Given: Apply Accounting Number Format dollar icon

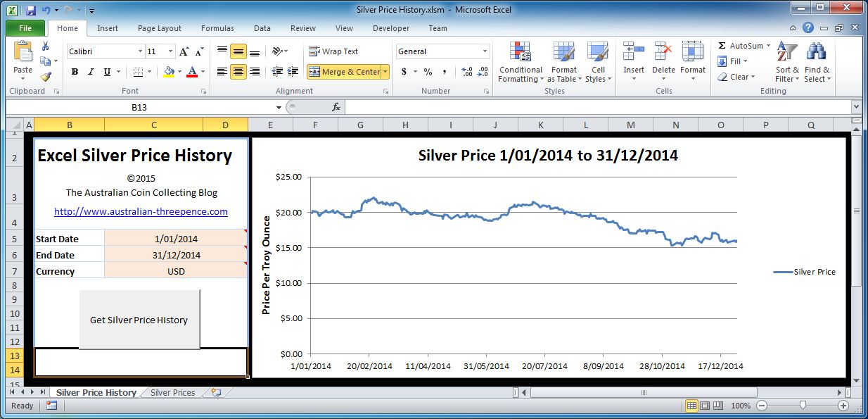Looking at the screenshot, I should (x=404, y=72).
